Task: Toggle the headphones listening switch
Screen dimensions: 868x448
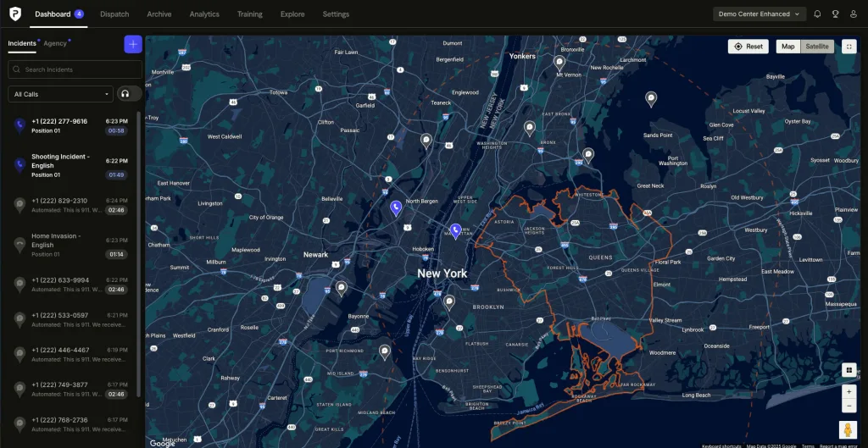Action: tap(129, 94)
